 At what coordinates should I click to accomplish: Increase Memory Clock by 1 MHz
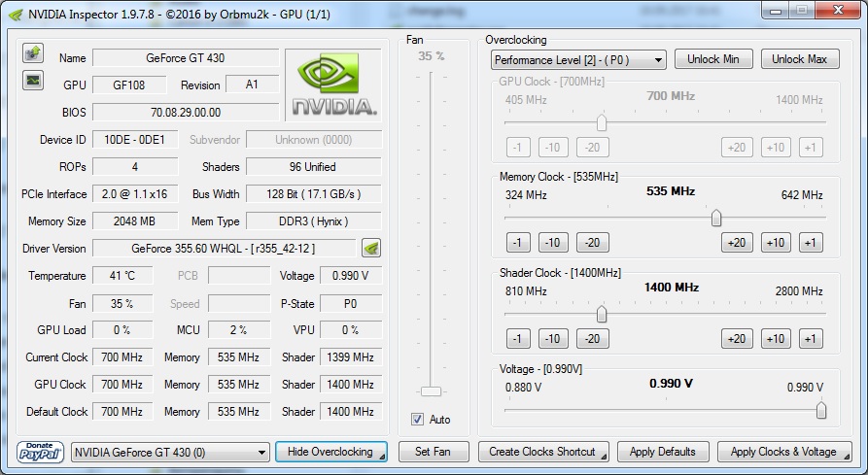click(x=811, y=243)
